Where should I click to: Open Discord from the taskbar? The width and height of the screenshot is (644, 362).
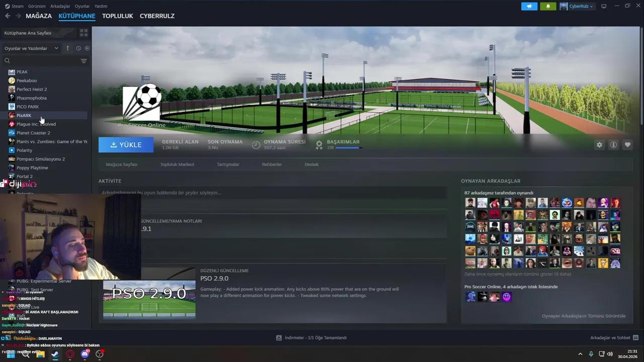[85, 354]
